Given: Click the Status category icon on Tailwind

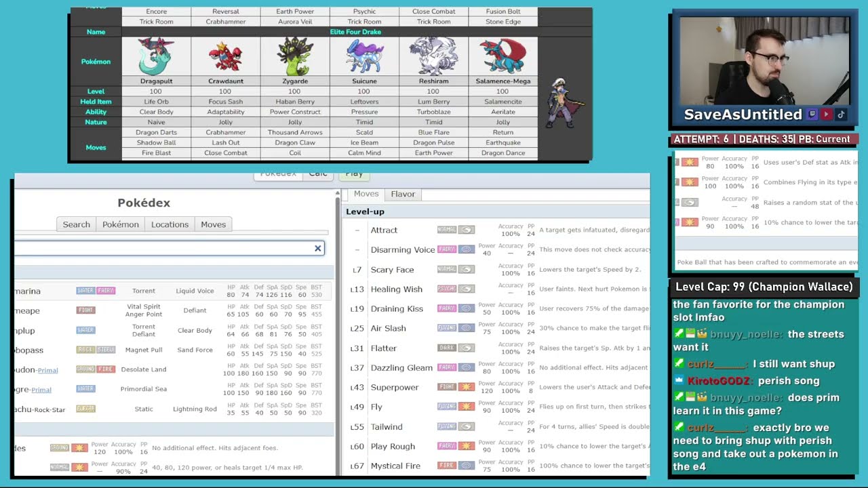Looking at the screenshot, I should (467, 426).
